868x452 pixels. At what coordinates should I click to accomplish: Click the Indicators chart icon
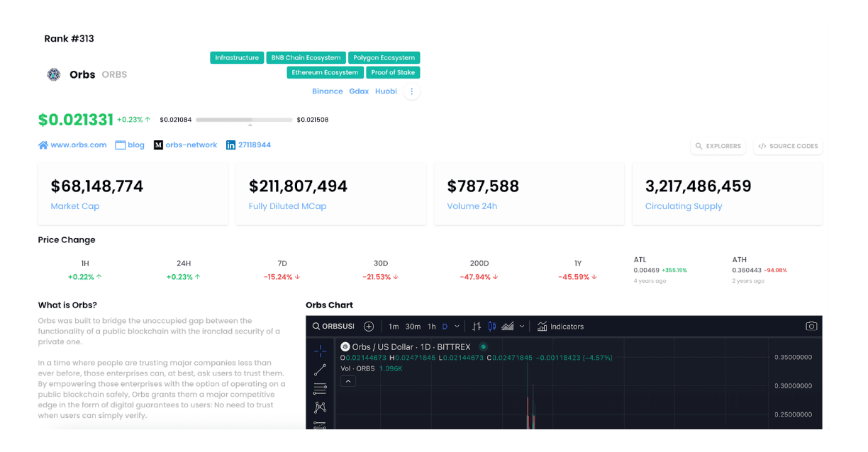[x=542, y=327]
